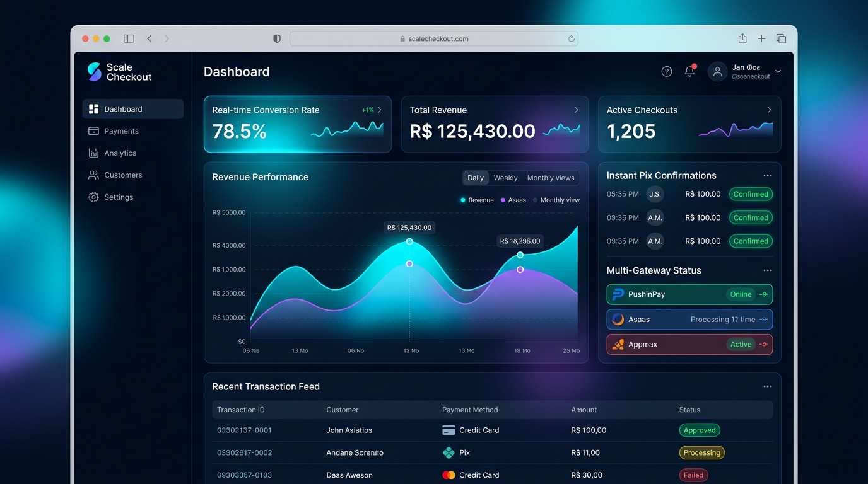Toggle the browser sidebar icon
The height and width of the screenshot is (484, 868).
(129, 38)
